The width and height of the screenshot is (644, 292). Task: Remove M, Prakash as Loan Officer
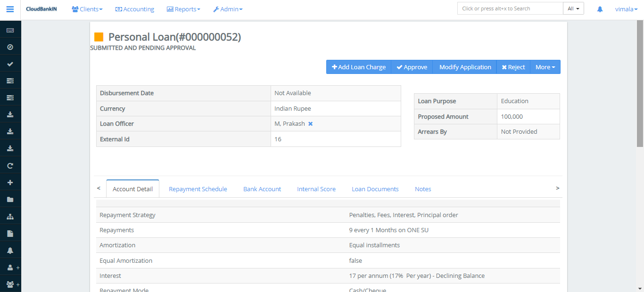click(310, 123)
